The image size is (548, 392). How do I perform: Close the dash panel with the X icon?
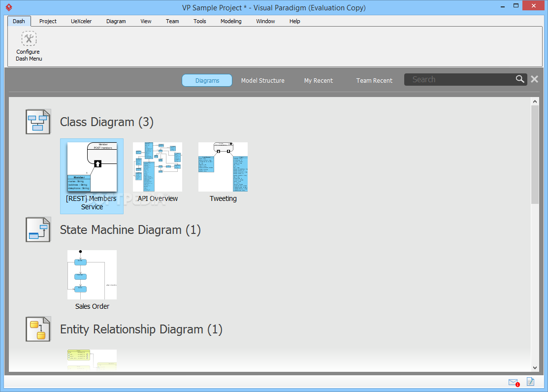click(x=534, y=79)
